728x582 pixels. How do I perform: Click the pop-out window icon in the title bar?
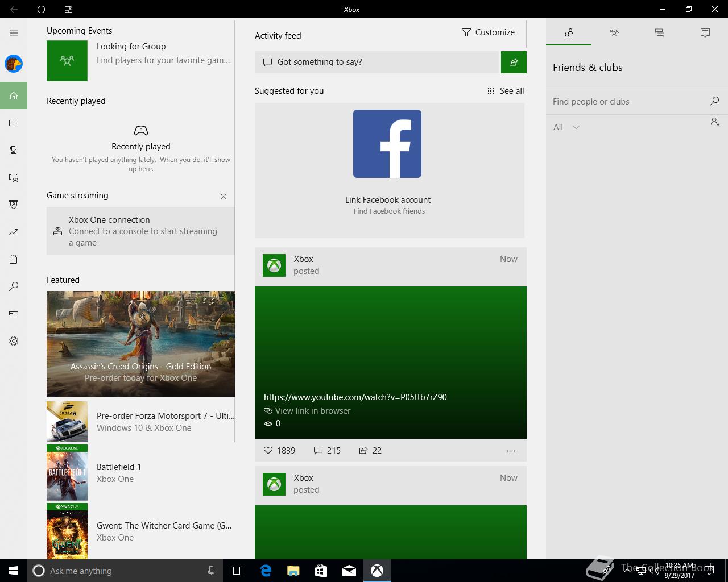click(x=68, y=9)
